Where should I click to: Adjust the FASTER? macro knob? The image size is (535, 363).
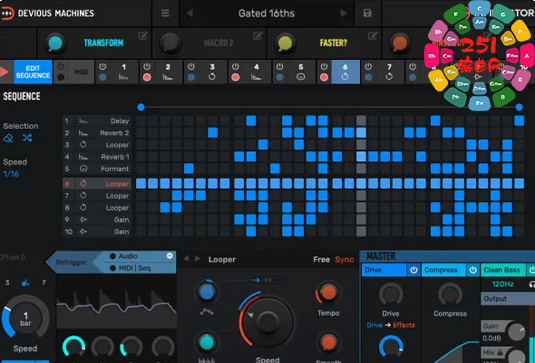pyautogui.click(x=285, y=43)
